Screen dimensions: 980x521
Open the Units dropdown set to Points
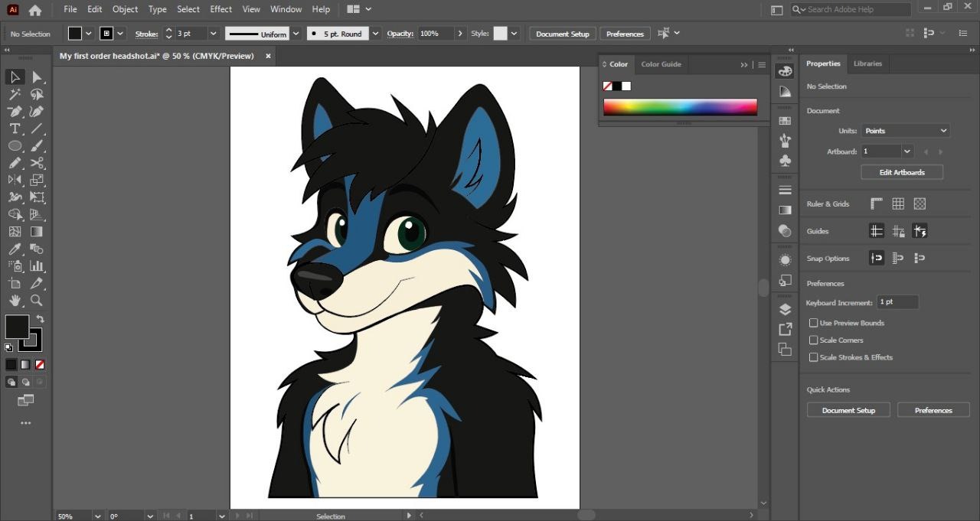906,131
